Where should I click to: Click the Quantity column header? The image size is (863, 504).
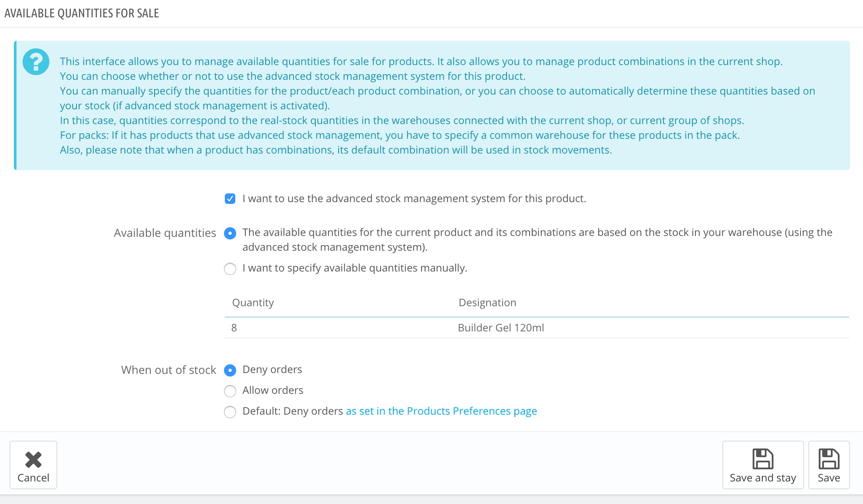253,303
